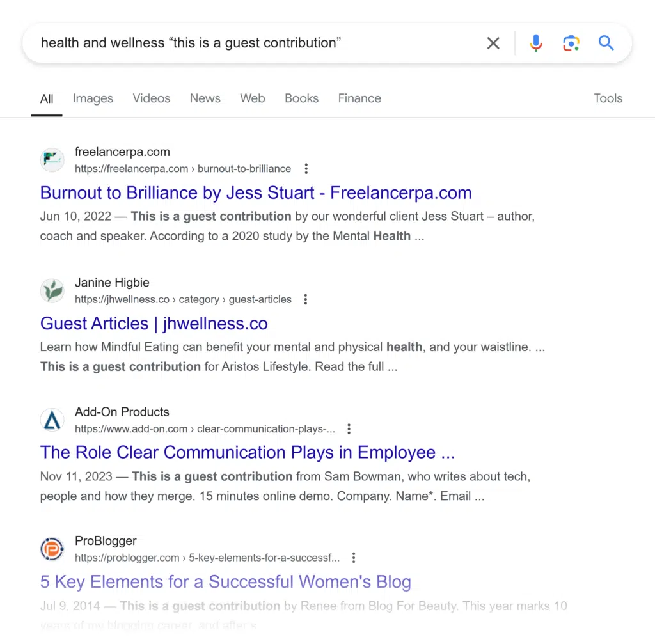
Task: Open "Burnout to Brilliance by Jess Stuart" result
Action: pyautogui.click(x=256, y=193)
